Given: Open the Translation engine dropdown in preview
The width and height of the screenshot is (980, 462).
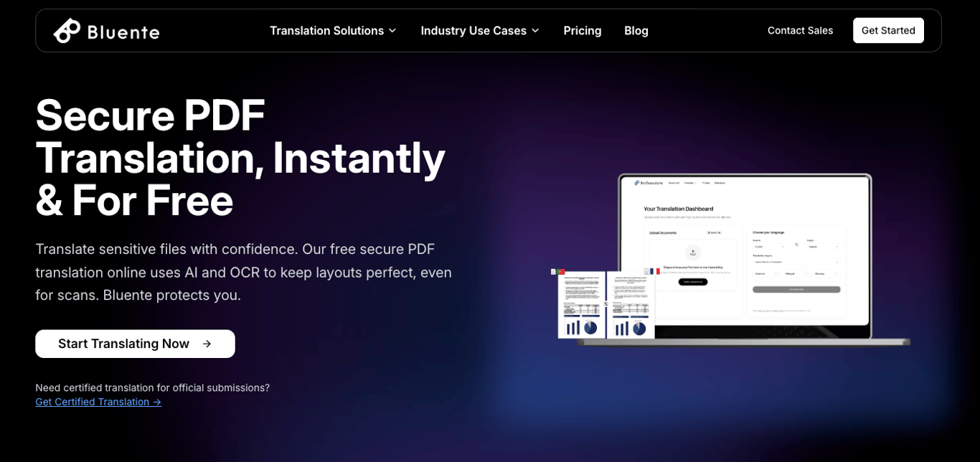Looking at the screenshot, I should click(796, 262).
